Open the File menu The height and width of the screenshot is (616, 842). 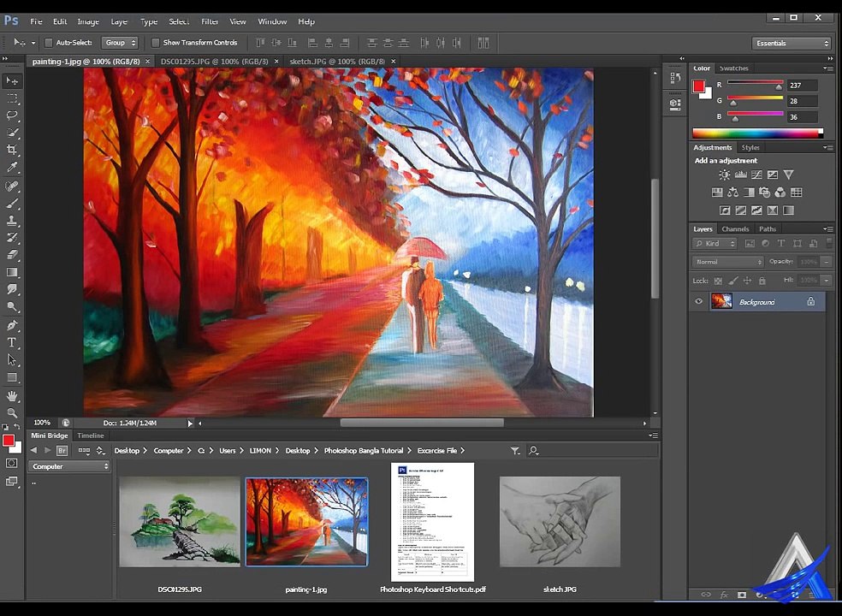point(36,21)
